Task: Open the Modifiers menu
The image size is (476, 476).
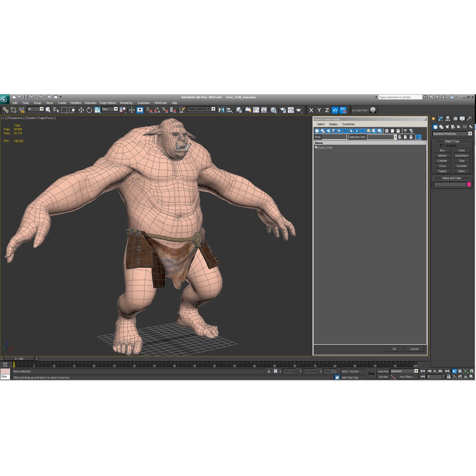Action: click(x=76, y=103)
